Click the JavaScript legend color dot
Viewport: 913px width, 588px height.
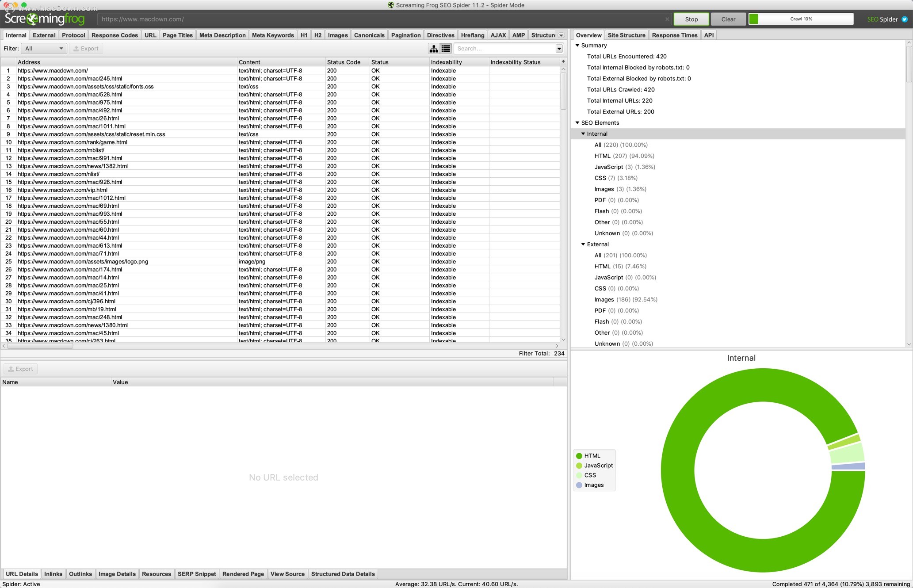pyautogui.click(x=579, y=466)
